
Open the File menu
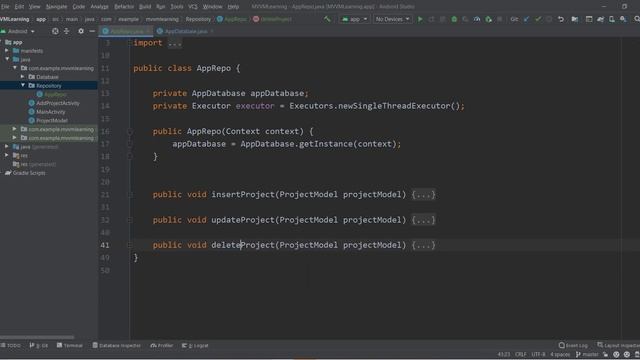[5, 7]
